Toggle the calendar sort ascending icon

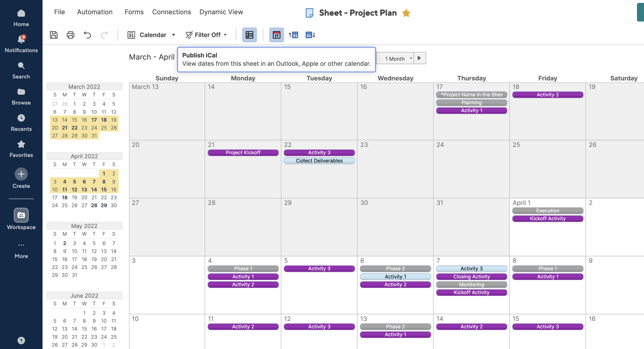(x=293, y=35)
